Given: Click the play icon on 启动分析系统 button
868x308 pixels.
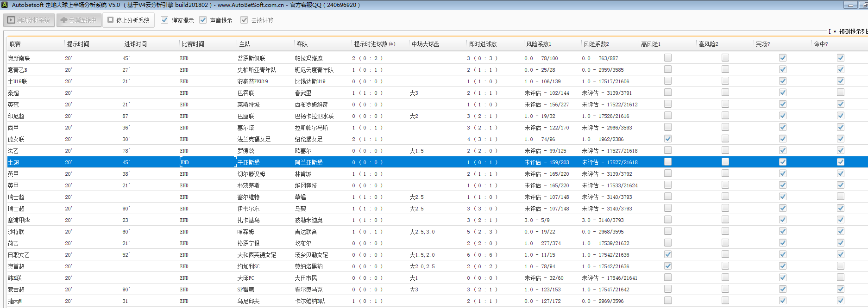Looking at the screenshot, I should [11, 20].
